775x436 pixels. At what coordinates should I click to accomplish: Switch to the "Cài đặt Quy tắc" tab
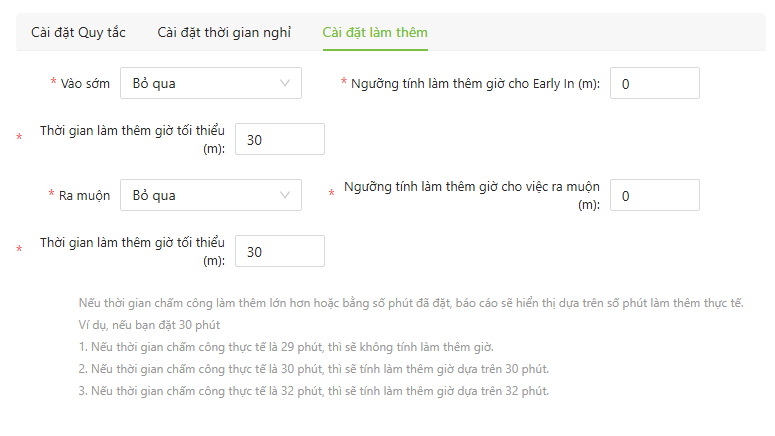78,32
